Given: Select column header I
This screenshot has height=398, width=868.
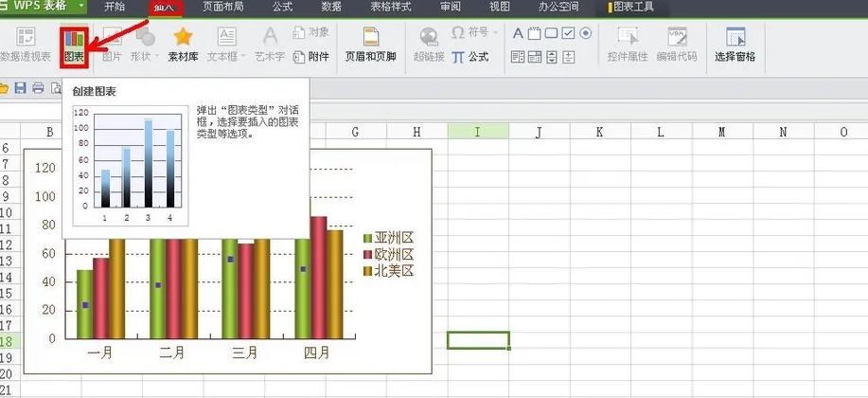Looking at the screenshot, I should (x=478, y=132).
